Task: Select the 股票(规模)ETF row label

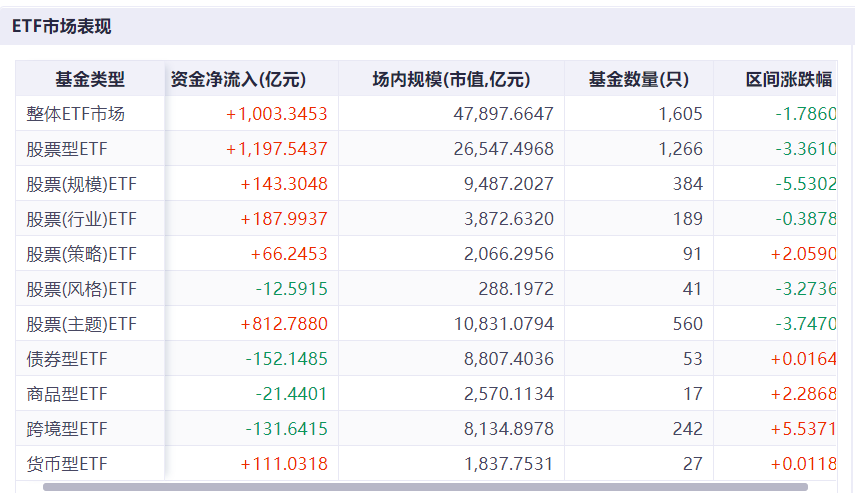Action: pos(81,184)
